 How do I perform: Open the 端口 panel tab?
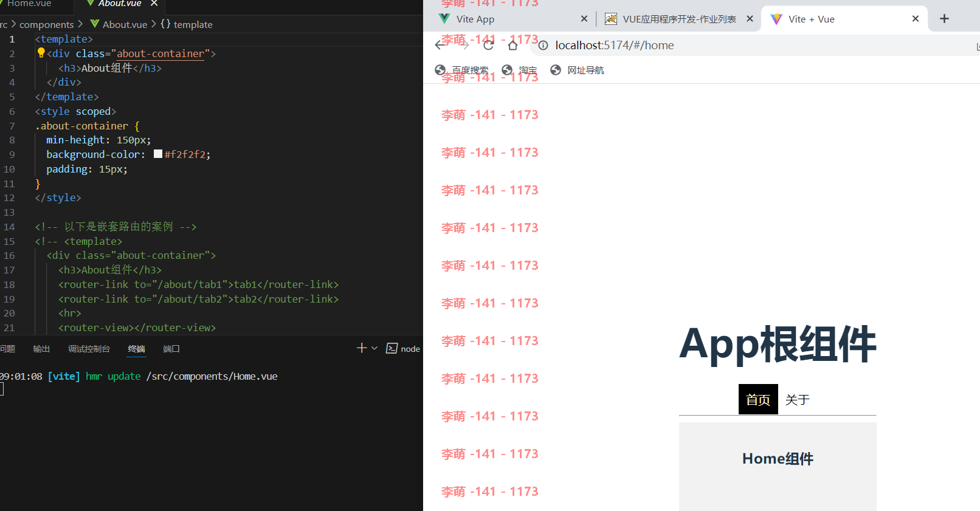(x=171, y=349)
